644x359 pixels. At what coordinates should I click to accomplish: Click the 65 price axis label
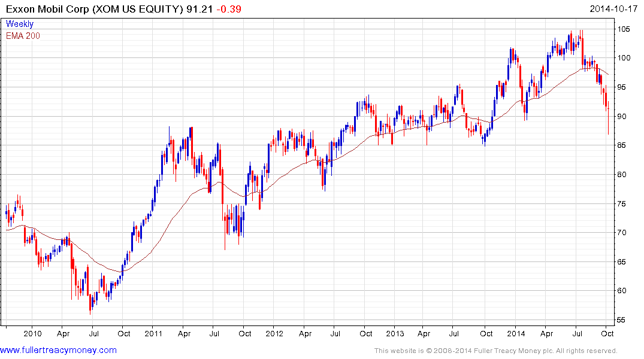coord(622,261)
